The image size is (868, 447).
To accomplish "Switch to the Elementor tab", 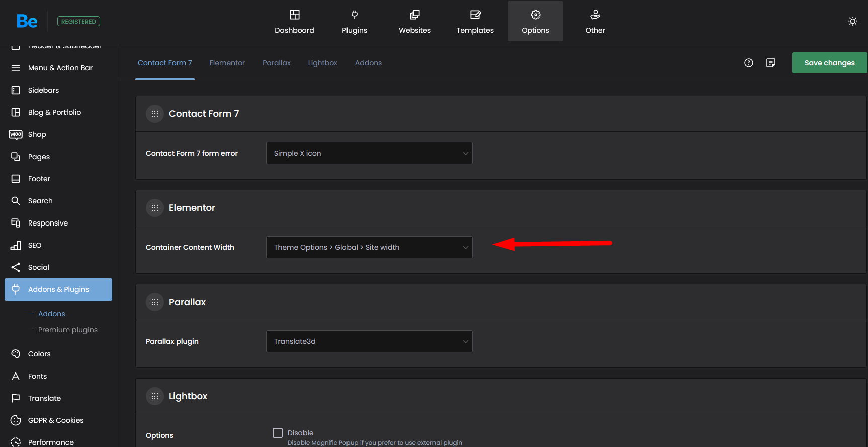I will tap(227, 63).
